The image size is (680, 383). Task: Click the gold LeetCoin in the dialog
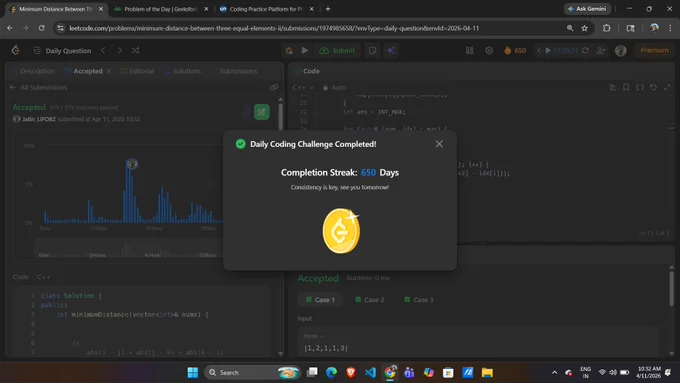(x=341, y=231)
